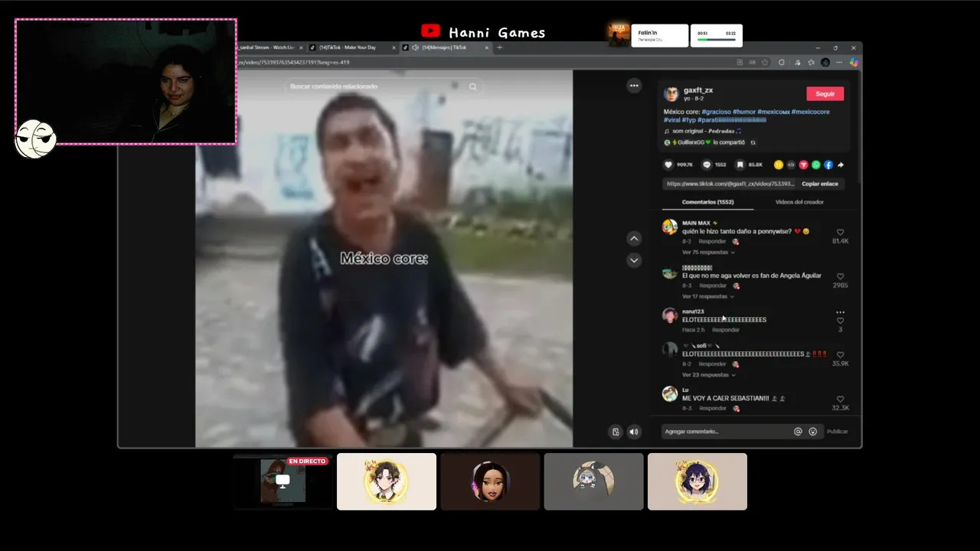Viewport: 980px width, 551px height.
Task: Go to the next video with down arrow
Action: [x=634, y=260]
